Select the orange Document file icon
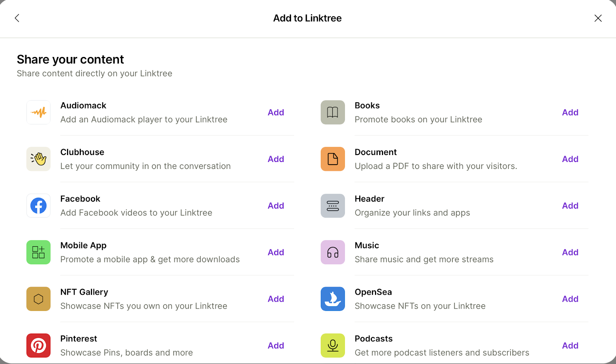Viewport: 616px width, 364px height. 333,159
